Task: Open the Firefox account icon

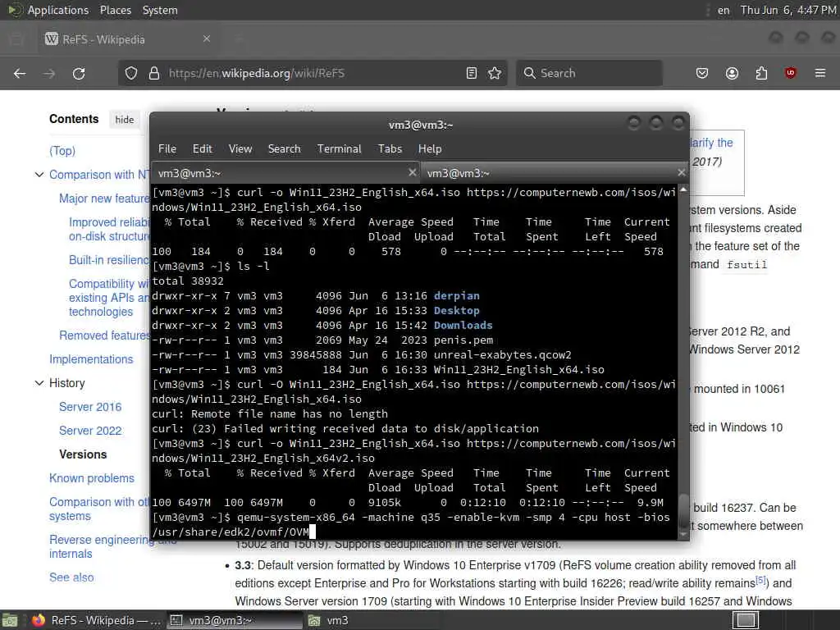Action: 732,73
